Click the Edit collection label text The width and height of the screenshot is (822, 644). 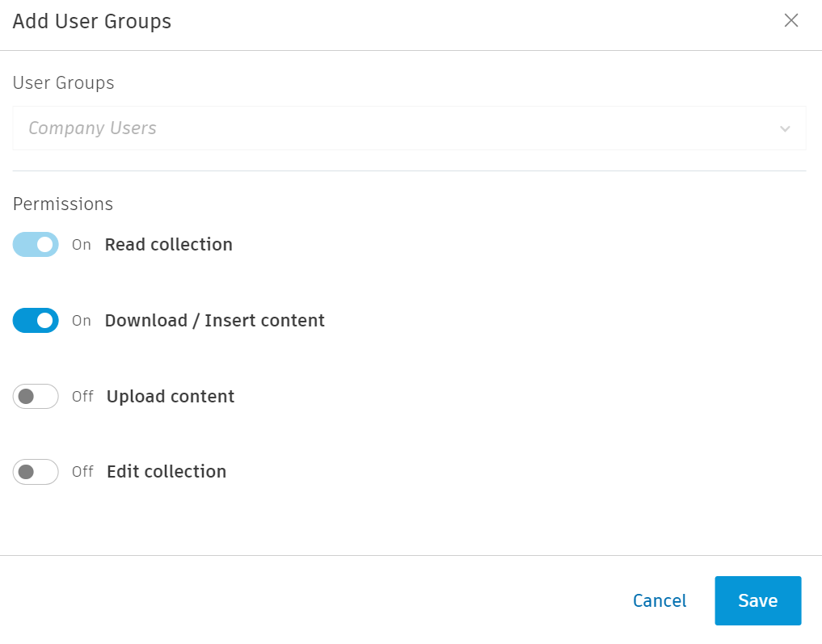(x=167, y=472)
